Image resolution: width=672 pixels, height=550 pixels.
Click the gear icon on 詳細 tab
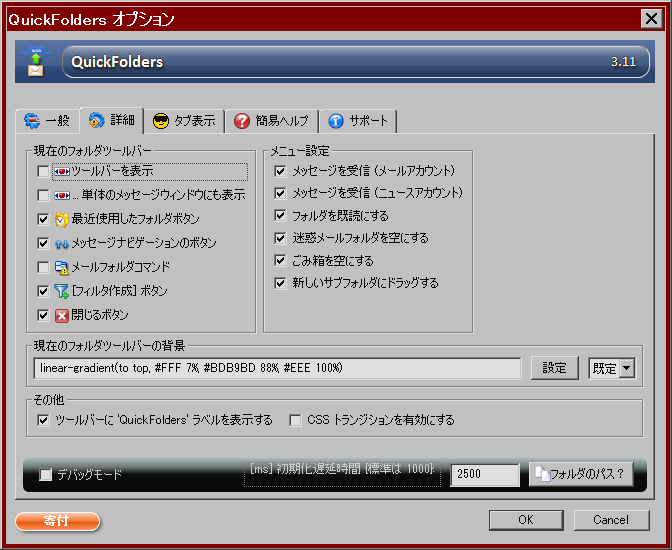(97, 120)
